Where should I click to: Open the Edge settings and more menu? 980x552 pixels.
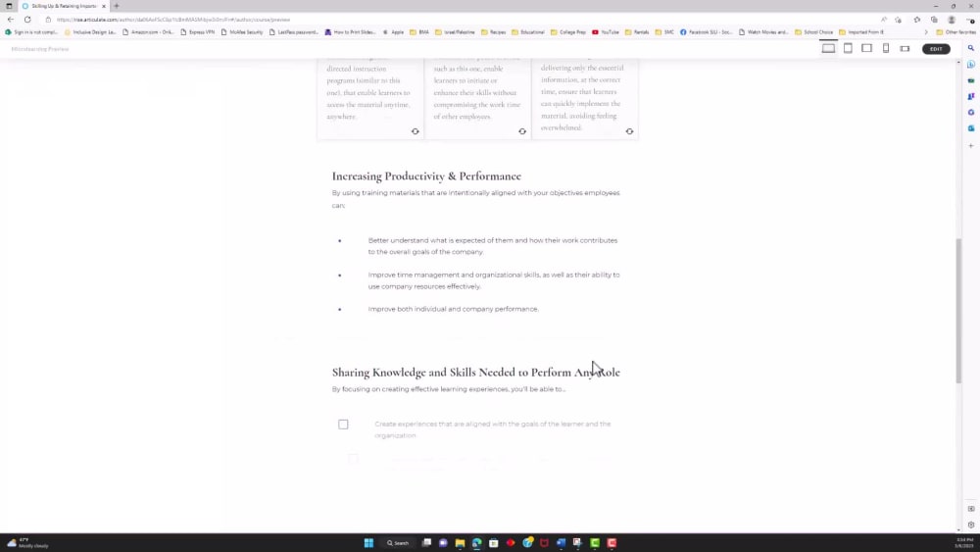(969, 20)
